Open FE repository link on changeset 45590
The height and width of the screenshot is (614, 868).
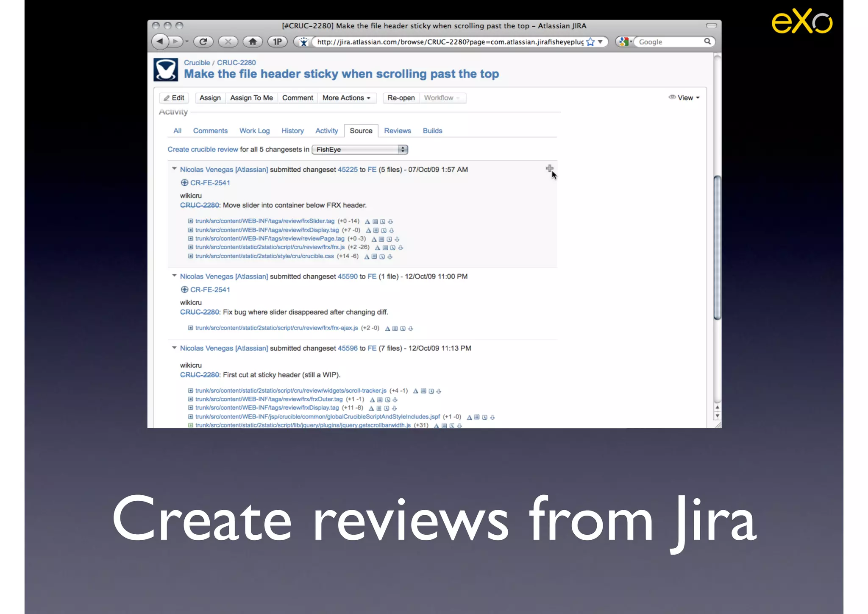pyautogui.click(x=372, y=276)
